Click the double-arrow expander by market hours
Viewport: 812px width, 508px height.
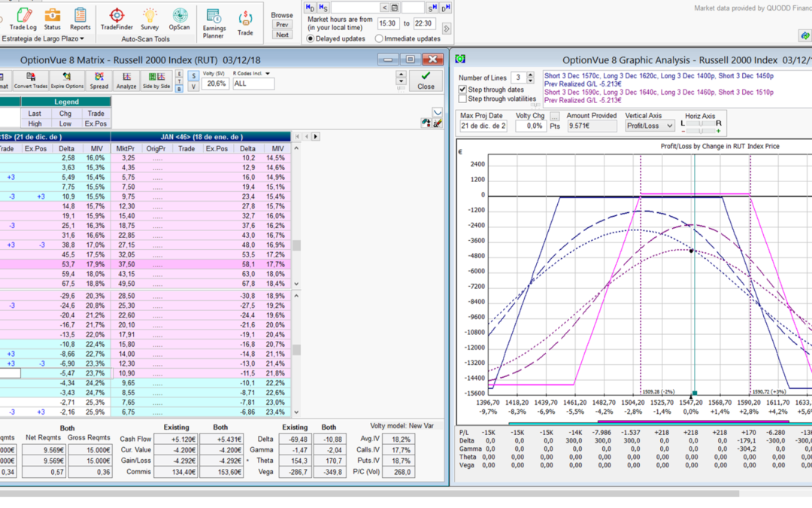point(447,29)
